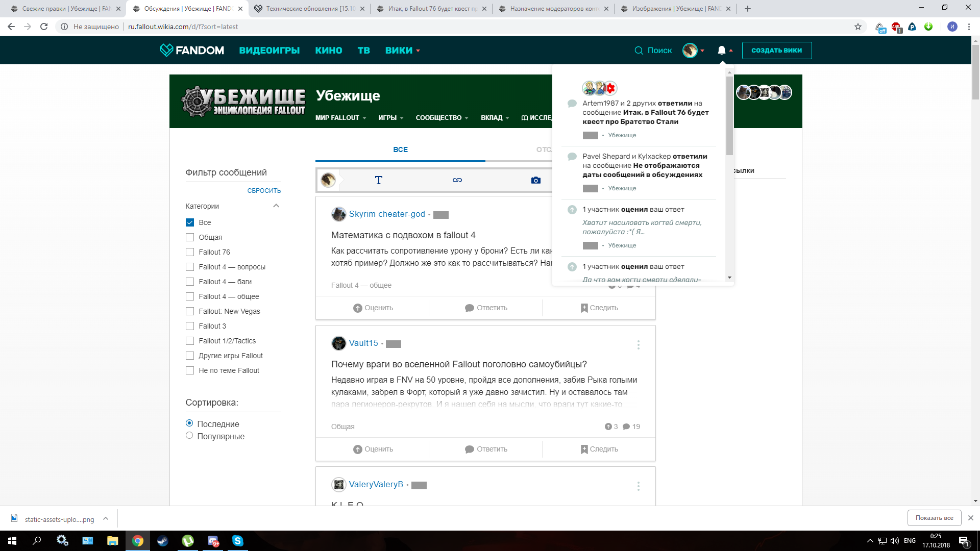Show hidden system tray icons
Viewport: 980px width, 551px height.
click(x=870, y=541)
